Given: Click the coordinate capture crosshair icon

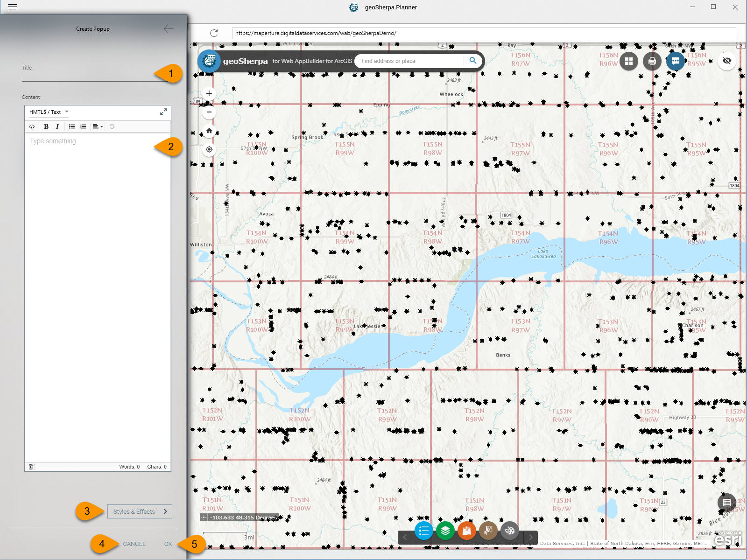Looking at the screenshot, I should 204,517.
